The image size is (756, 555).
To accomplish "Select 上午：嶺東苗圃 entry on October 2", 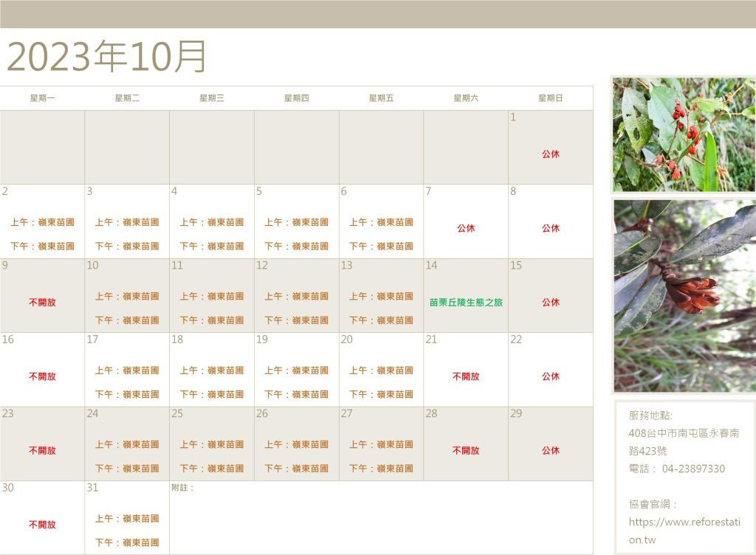I will 42,222.
